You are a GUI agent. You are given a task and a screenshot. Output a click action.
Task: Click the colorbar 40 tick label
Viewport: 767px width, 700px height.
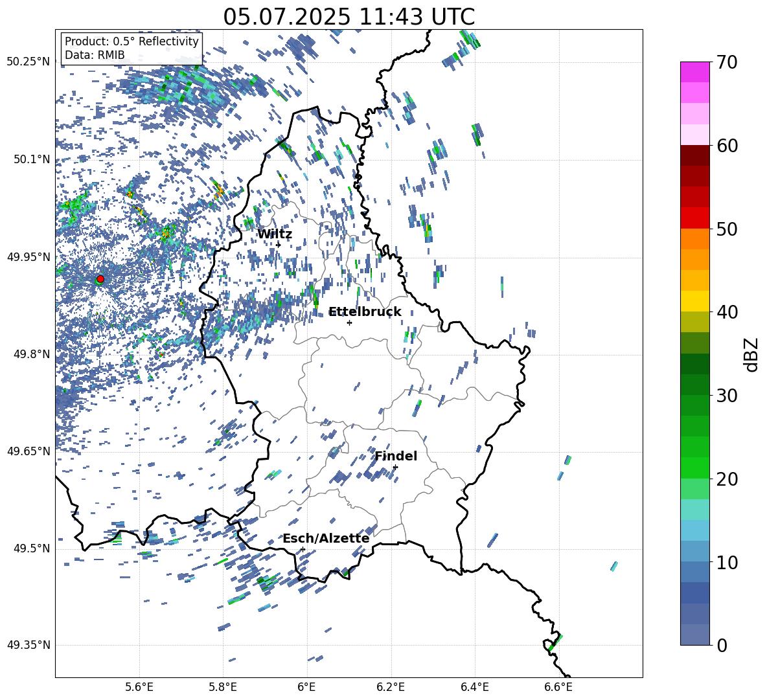(x=727, y=312)
